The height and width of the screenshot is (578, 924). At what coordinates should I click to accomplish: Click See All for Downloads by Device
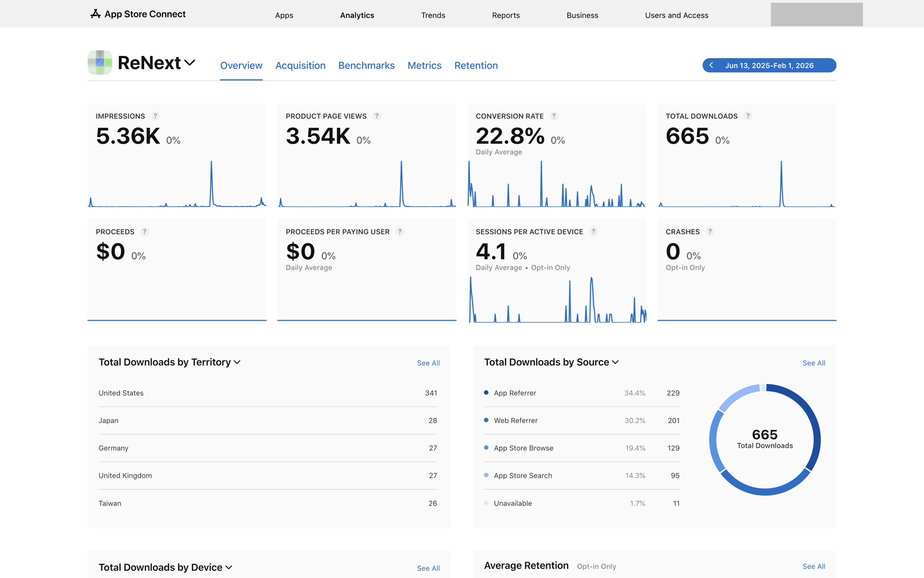pyautogui.click(x=428, y=568)
